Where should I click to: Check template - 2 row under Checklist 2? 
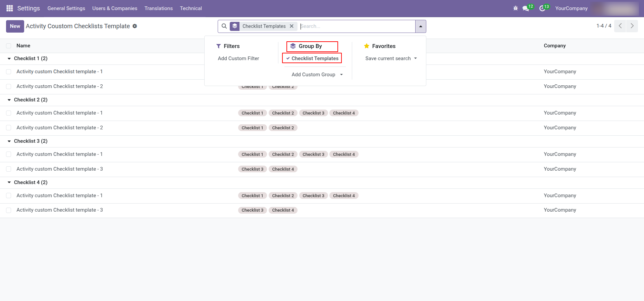[x=9, y=128]
